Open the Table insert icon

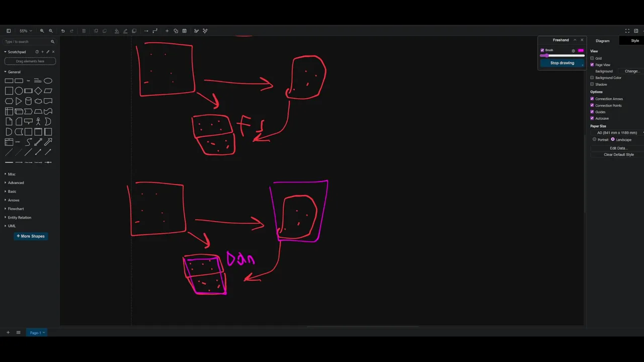[184, 31]
